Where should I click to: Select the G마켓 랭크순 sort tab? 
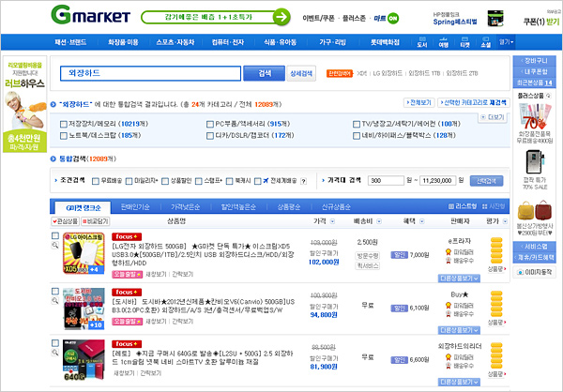pyautogui.click(x=83, y=207)
